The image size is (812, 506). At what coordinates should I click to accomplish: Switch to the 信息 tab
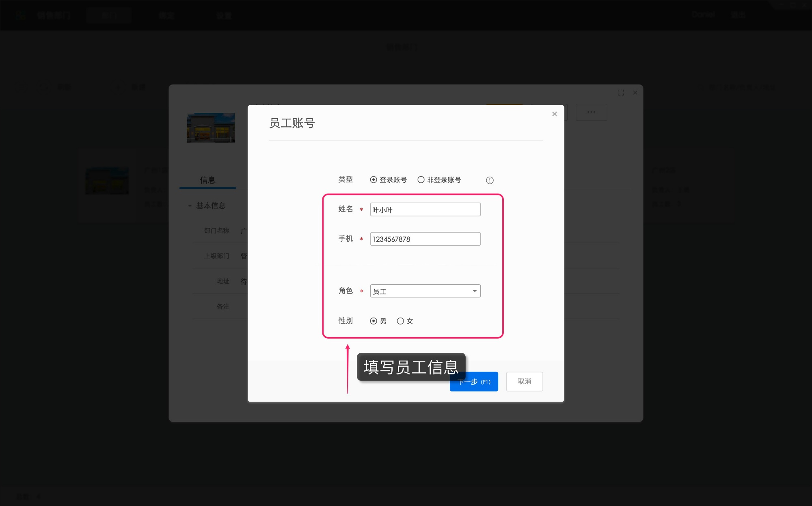[x=207, y=180]
